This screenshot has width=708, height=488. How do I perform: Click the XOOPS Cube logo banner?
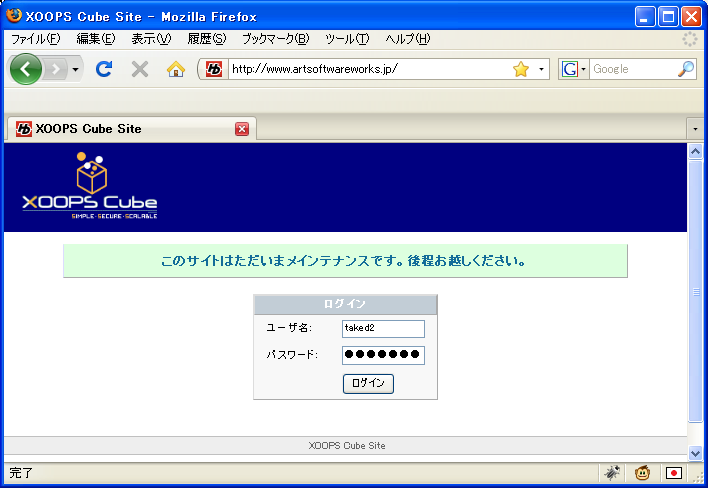pos(90,187)
